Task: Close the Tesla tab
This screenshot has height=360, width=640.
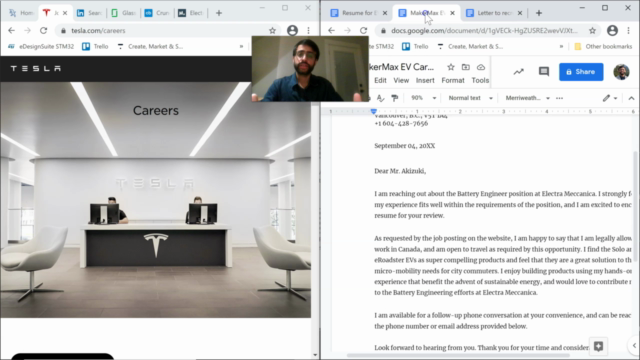Action: pos(65,13)
